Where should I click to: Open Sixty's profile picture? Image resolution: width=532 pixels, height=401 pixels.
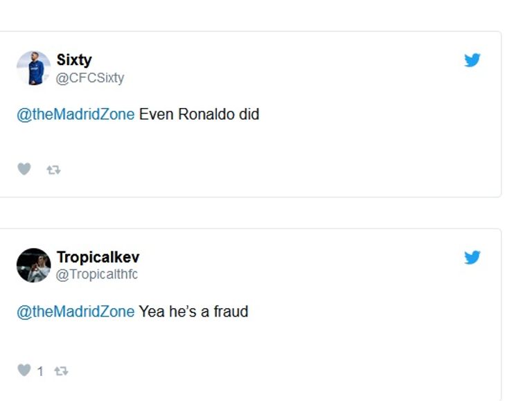[x=33, y=68]
